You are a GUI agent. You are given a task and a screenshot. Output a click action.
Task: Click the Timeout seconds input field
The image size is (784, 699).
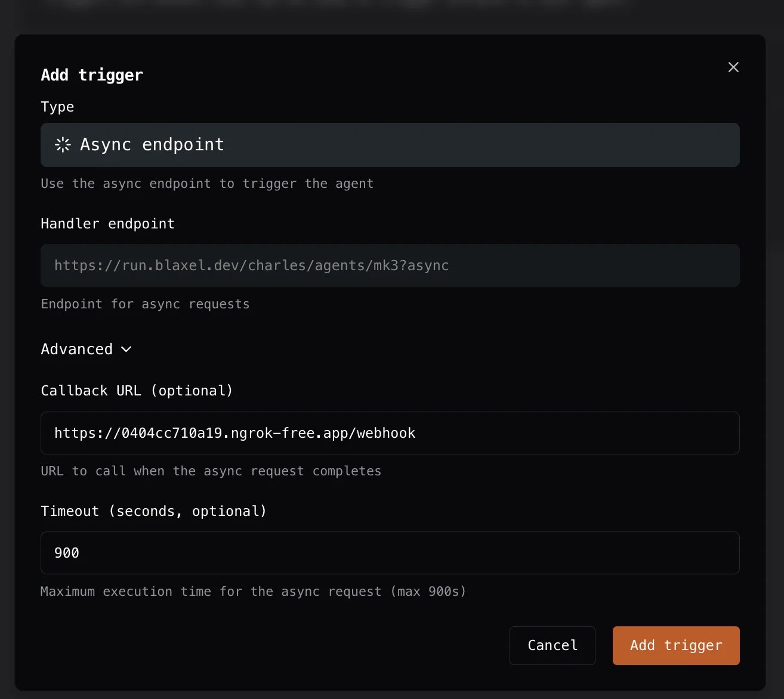click(390, 553)
